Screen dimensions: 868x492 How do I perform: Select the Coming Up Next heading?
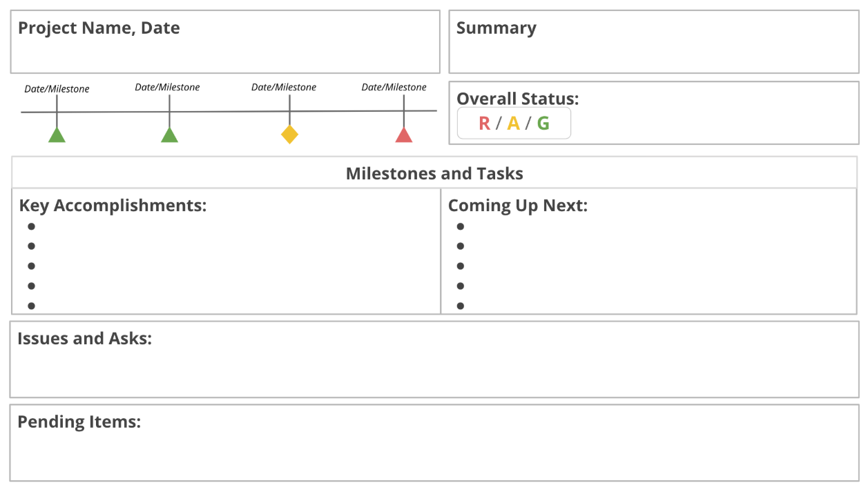(517, 206)
